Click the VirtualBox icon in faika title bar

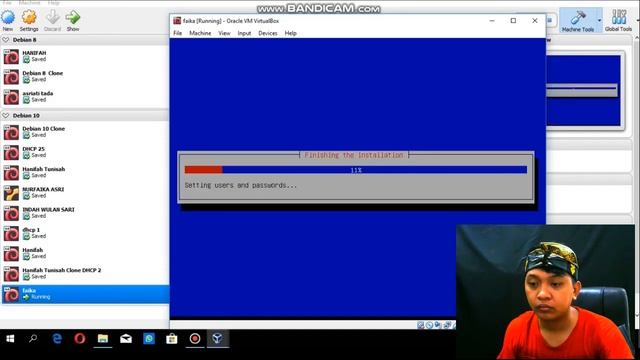pyautogui.click(x=177, y=21)
